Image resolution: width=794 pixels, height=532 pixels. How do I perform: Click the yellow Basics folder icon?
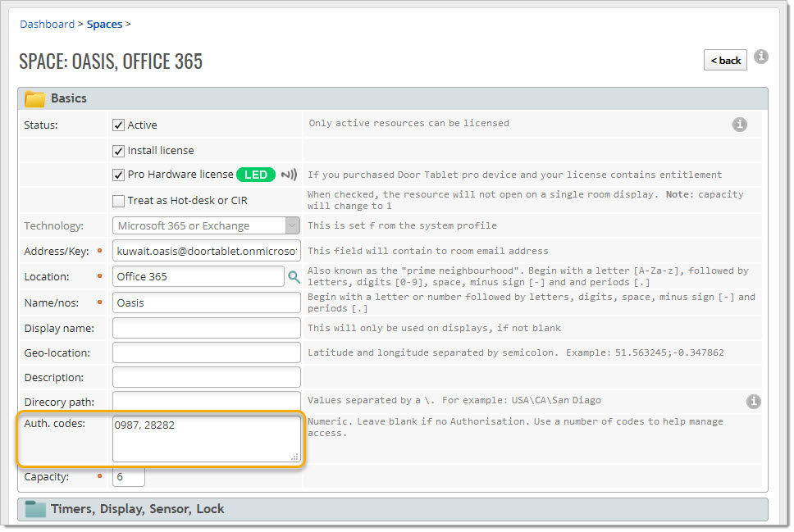click(x=34, y=99)
